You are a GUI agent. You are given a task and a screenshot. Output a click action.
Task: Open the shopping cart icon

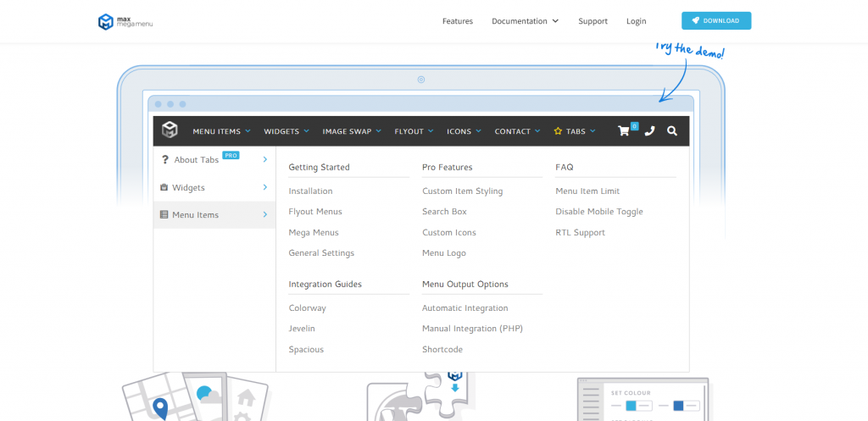coord(625,131)
